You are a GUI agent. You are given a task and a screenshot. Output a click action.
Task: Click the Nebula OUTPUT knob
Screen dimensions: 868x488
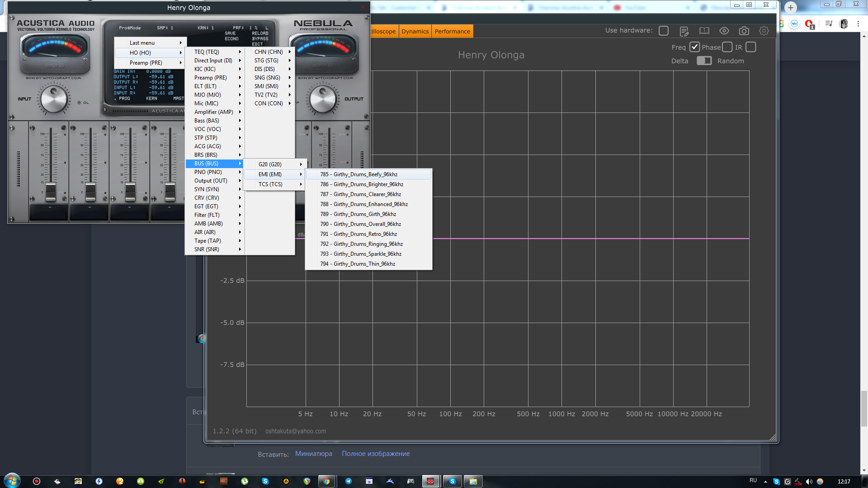pyautogui.click(x=323, y=99)
